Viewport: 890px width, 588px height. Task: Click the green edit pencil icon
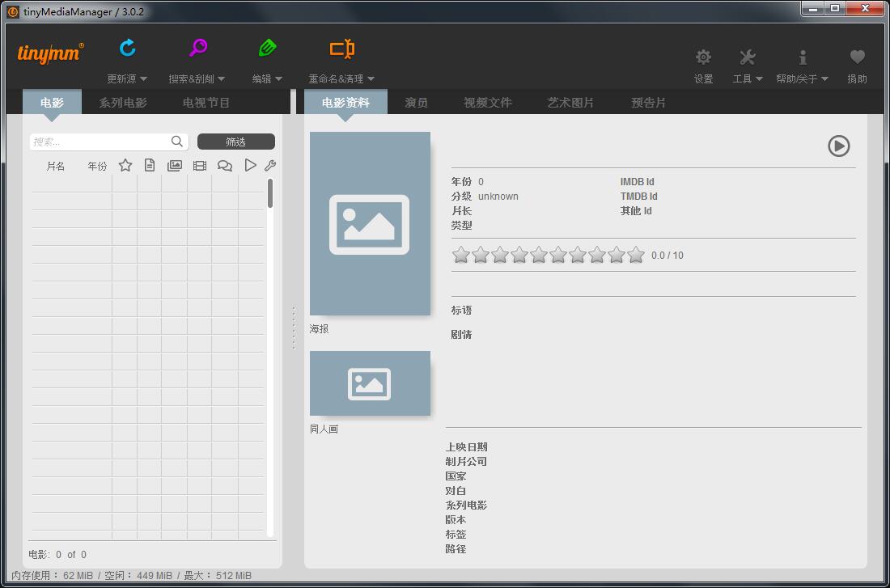point(267,49)
